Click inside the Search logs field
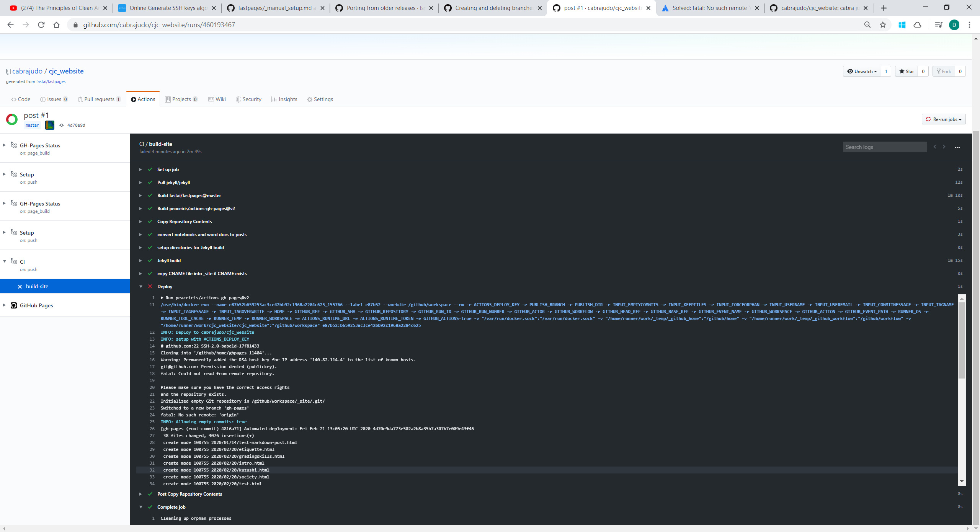Viewport: 980px width, 532px height. tap(885, 147)
